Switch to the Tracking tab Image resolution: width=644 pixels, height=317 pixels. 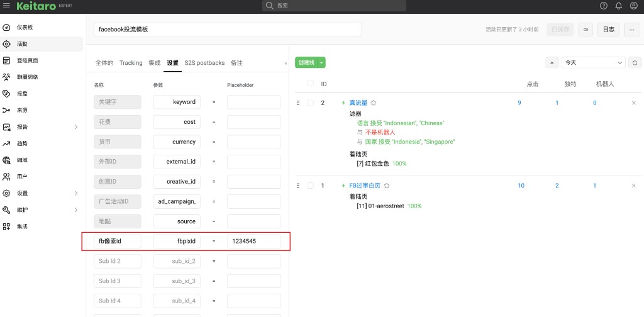point(131,63)
